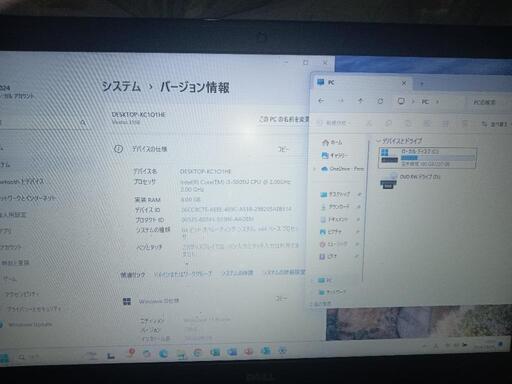512x384 pixels.
Task: Click the up arrow in File Explorer
Action: 360,100
